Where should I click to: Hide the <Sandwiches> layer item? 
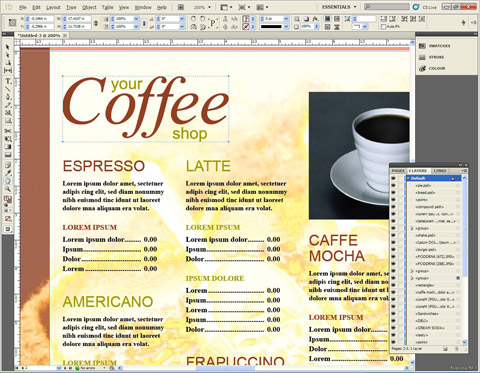(x=394, y=313)
